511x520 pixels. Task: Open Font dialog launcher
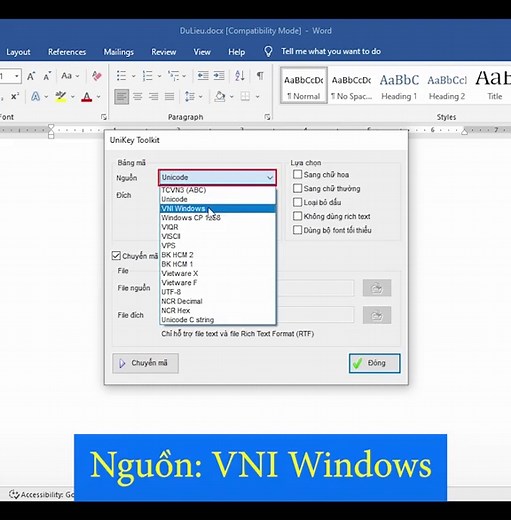(x=104, y=117)
